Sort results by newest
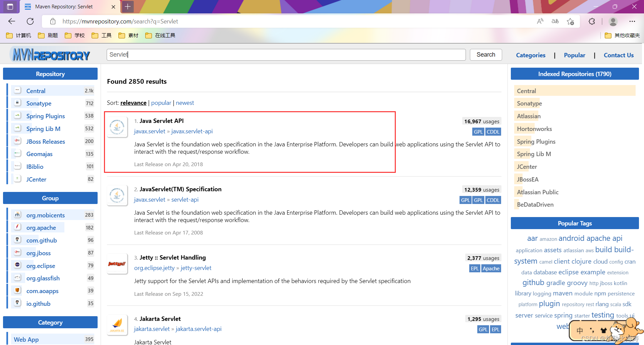 click(185, 103)
